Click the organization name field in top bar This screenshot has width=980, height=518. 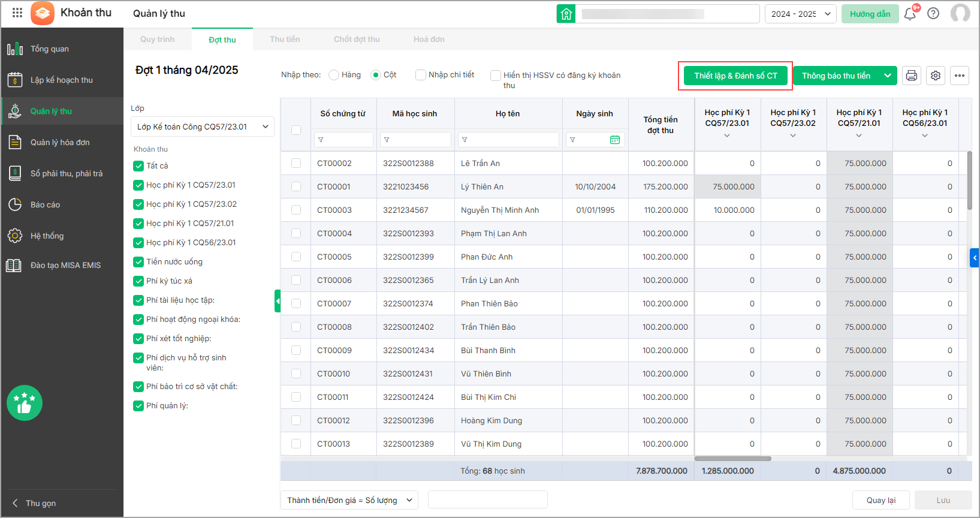pos(668,14)
